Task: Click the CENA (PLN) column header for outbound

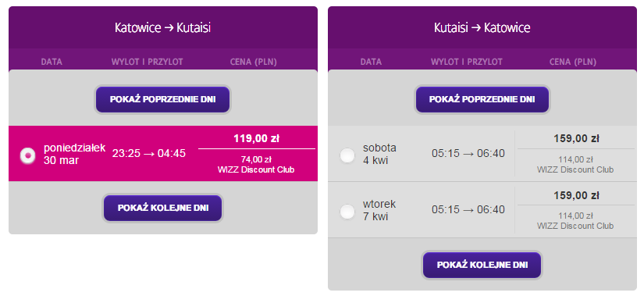Action: [x=254, y=62]
